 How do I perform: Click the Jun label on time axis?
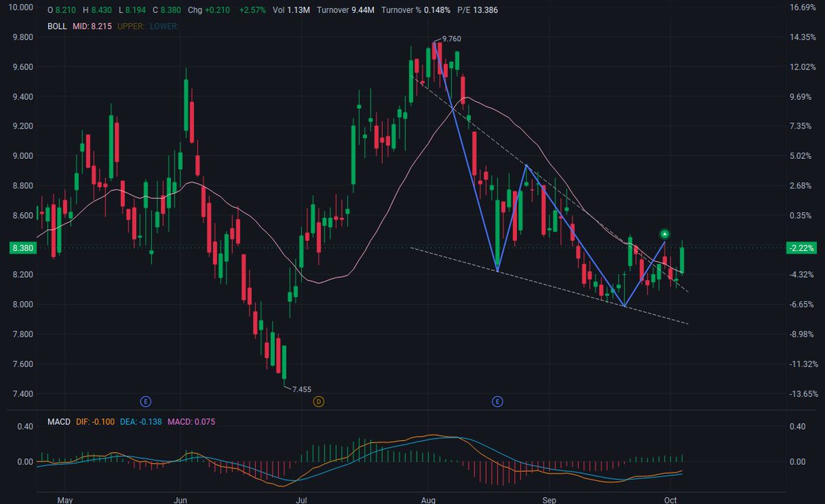point(181,499)
